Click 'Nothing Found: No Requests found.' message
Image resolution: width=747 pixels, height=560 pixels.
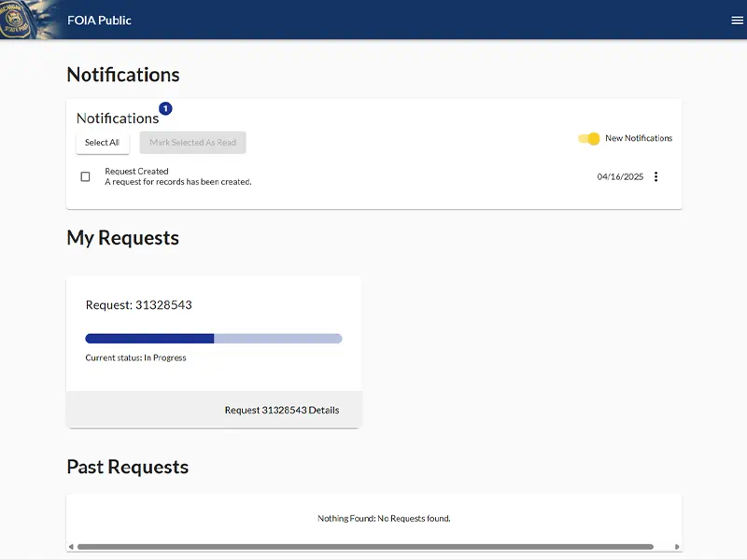[x=384, y=518]
